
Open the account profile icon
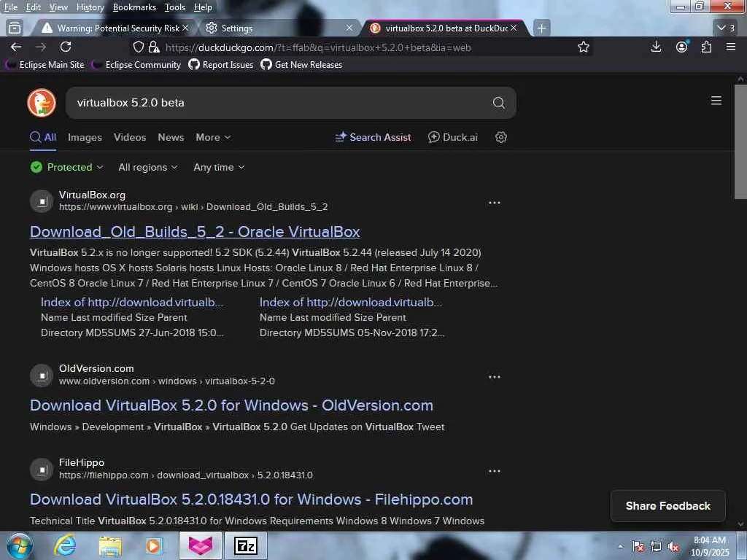pyautogui.click(x=682, y=47)
